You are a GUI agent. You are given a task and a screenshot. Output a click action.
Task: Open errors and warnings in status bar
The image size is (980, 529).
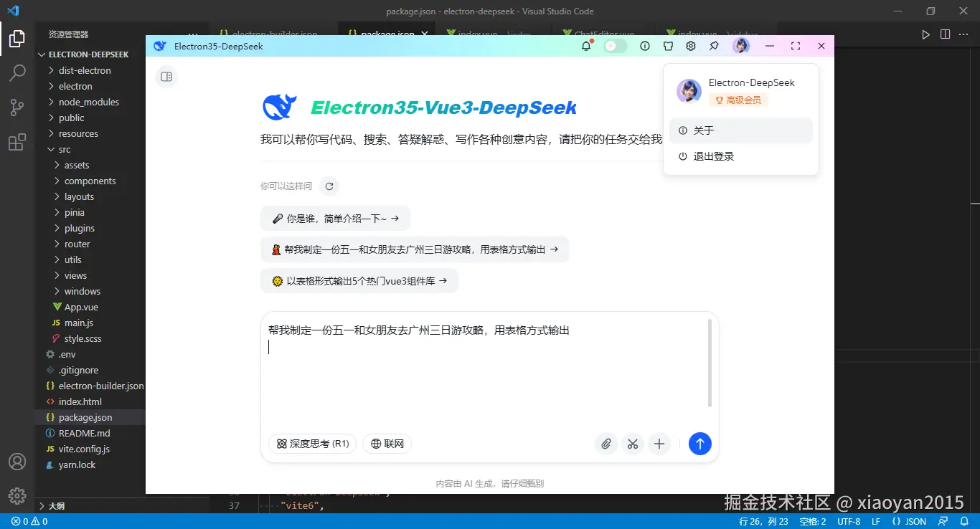29,521
